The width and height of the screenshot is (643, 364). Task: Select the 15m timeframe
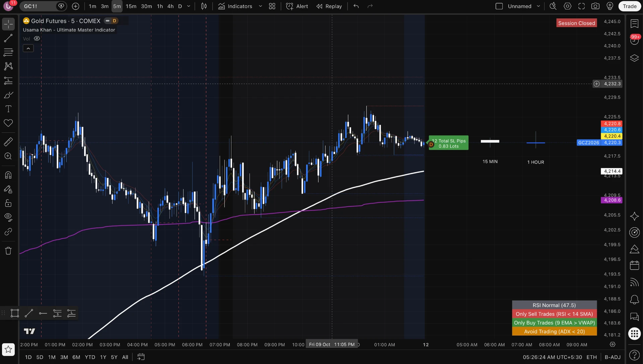point(131,6)
